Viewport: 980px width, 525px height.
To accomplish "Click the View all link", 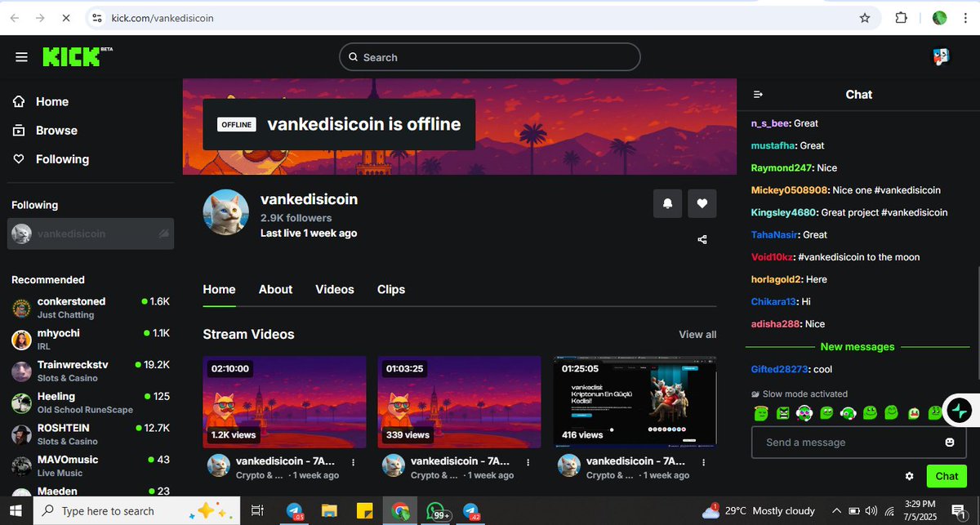I will pos(697,335).
